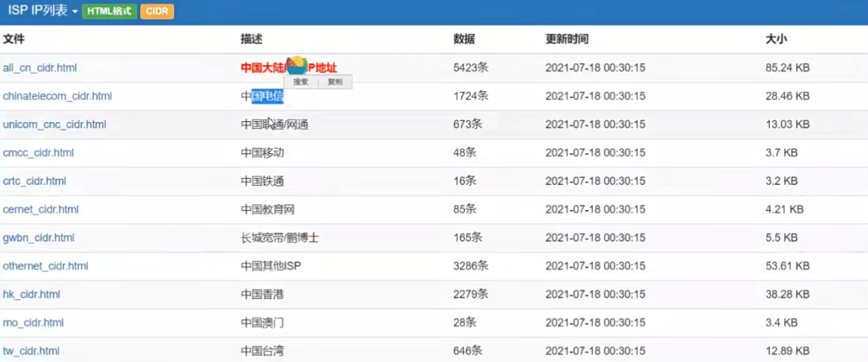Click the 53.61 KB size value
868x362 pixels.
(787, 266)
